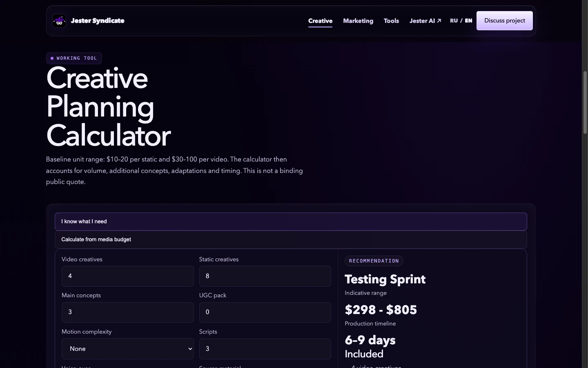Image resolution: width=588 pixels, height=368 pixels.
Task: Click the Discuss project button
Action: [505, 20]
